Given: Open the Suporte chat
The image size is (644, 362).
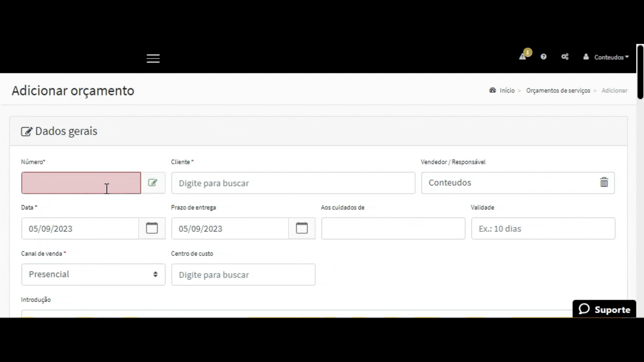Looking at the screenshot, I should point(604,309).
